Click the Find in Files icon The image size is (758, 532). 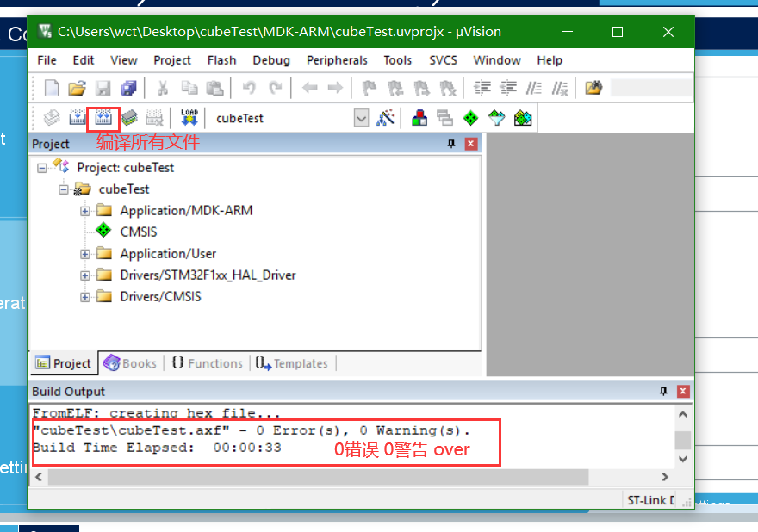pyautogui.click(x=593, y=88)
